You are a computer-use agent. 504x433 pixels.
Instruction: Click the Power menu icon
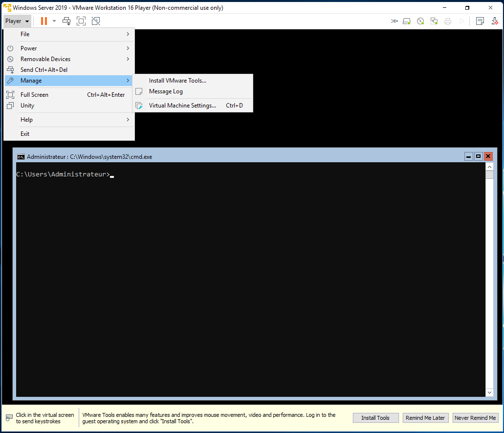(x=10, y=48)
